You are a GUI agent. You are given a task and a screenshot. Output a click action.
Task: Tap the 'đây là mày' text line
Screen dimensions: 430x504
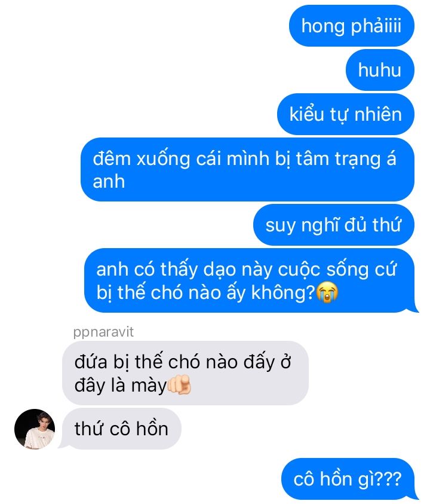coord(121,385)
